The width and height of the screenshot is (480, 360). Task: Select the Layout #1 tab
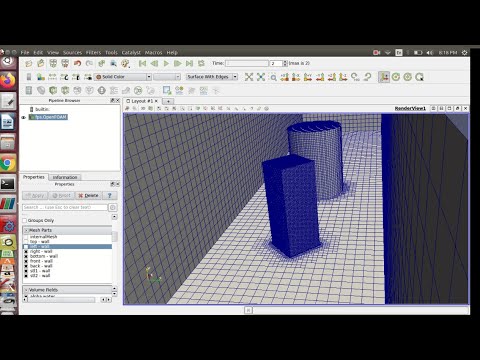pyautogui.click(x=142, y=101)
